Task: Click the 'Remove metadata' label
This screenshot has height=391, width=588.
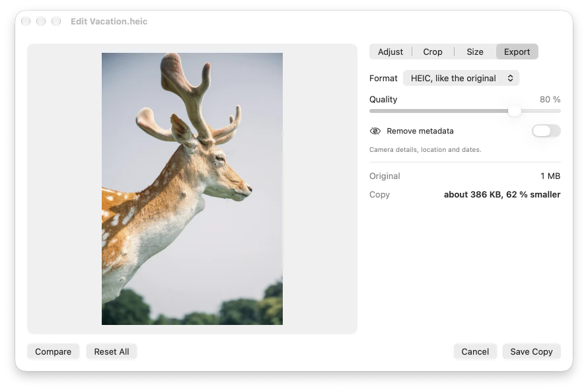Action: pyautogui.click(x=420, y=131)
